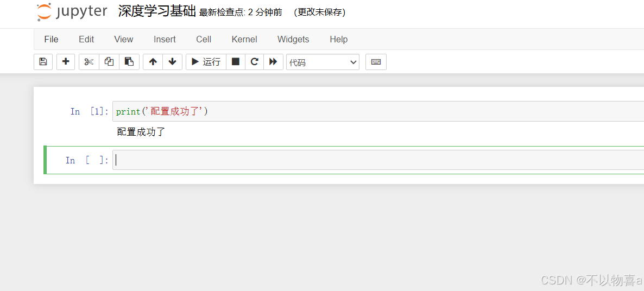
Task: Click the empty In [ ]: prompt
Action: 87,161
